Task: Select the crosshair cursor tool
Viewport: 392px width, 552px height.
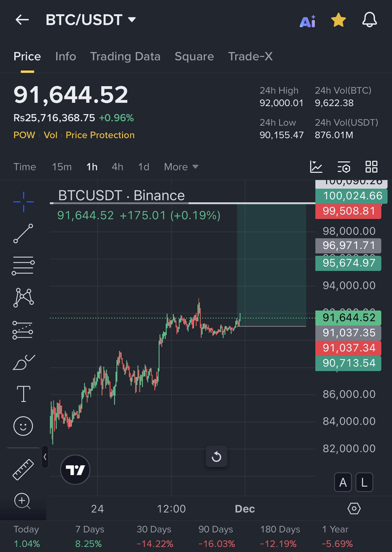Action: point(24,202)
